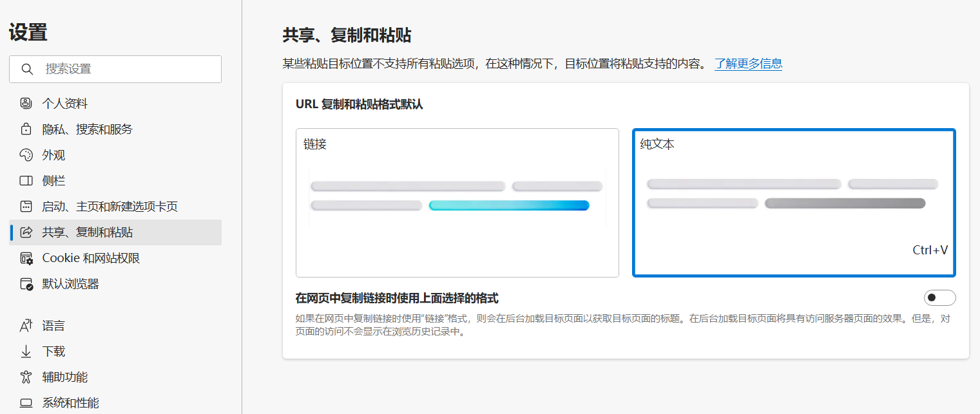Click the 启动、主页和新建选项卡页 icon
Image resolution: width=980 pixels, height=414 pixels.
coord(26,207)
